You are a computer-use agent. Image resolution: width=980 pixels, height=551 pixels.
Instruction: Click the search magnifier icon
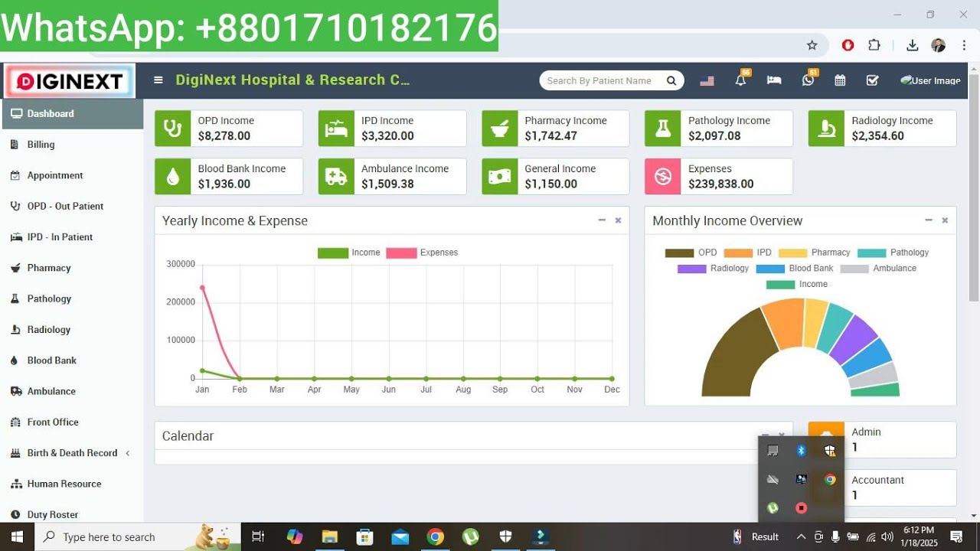(671, 80)
